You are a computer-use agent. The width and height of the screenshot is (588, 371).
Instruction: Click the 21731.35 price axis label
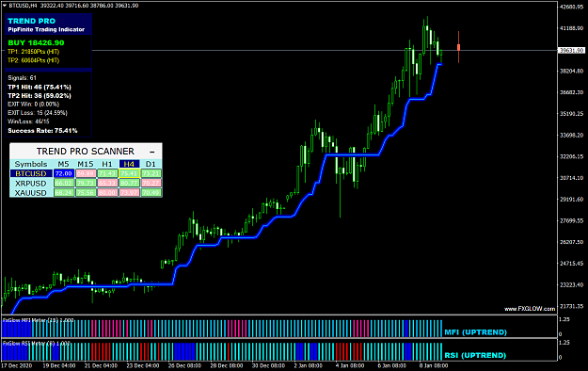click(x=571, y=306)
